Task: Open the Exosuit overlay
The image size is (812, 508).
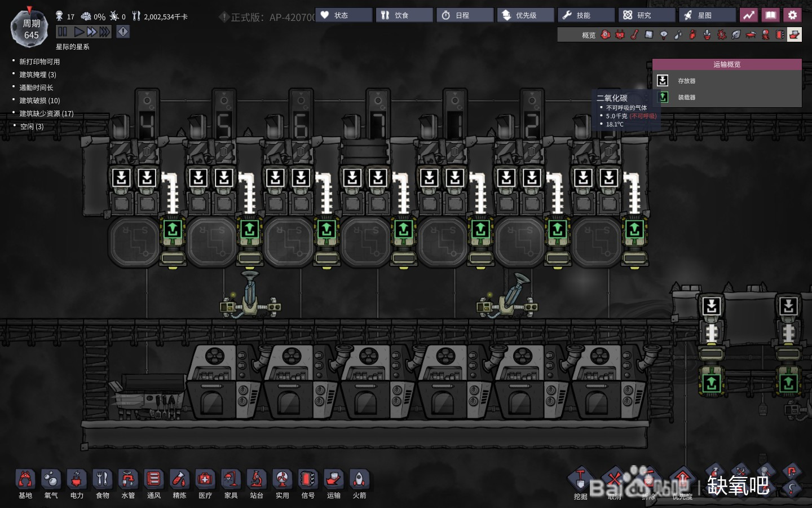Action: (765, 35)
